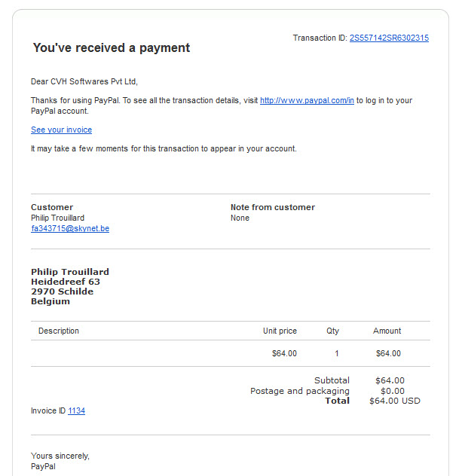
Task: Open Invoice ID 1134 link
Action: pyautogui.click(x=77, y=410)
